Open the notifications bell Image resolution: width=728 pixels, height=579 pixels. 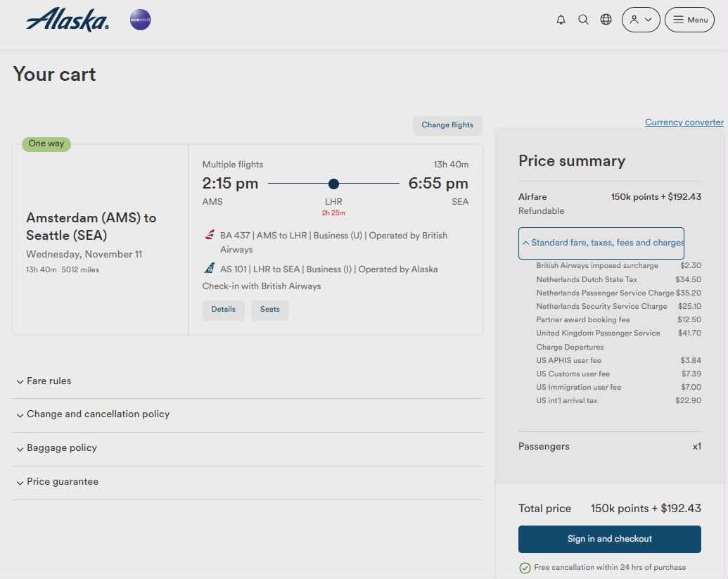[x=561, y=20]
